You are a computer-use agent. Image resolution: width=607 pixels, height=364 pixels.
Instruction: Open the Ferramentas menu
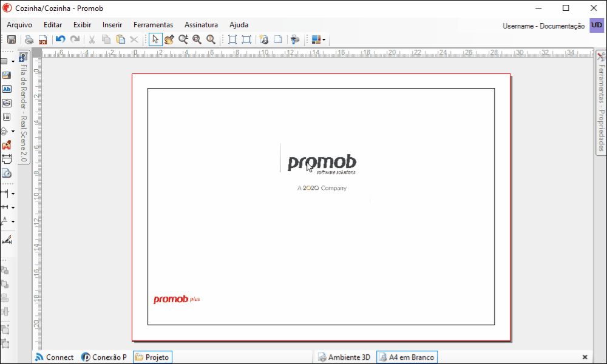coord(154,25)
